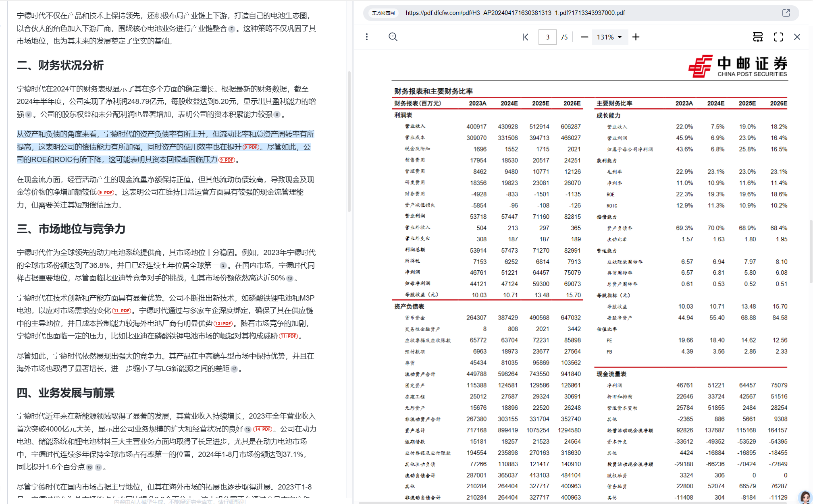The image size is (813, 504).
Task: Click the PDF URL address text
Action: pyautogui.click(x=515, y=13)
